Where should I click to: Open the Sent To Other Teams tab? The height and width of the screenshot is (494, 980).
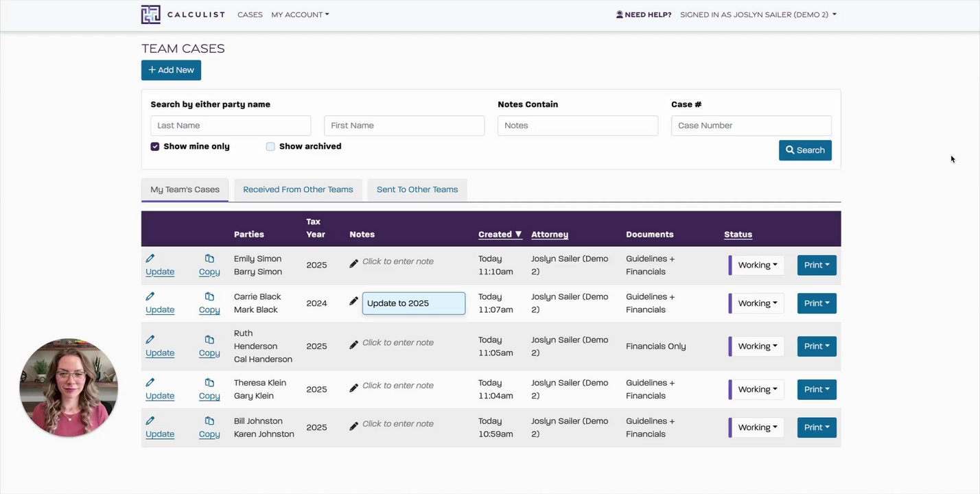point(417,189)
